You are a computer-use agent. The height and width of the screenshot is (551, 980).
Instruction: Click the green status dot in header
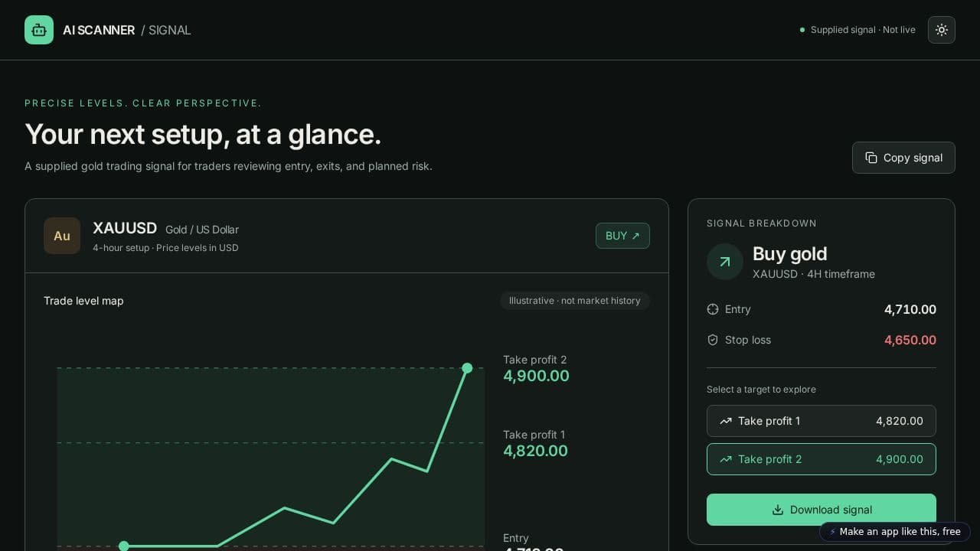click(802, 30)
